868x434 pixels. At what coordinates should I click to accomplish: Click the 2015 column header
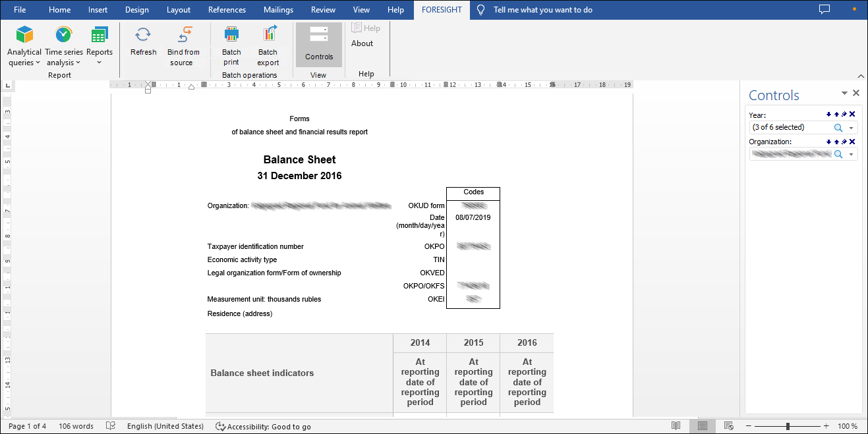point(473,342)
